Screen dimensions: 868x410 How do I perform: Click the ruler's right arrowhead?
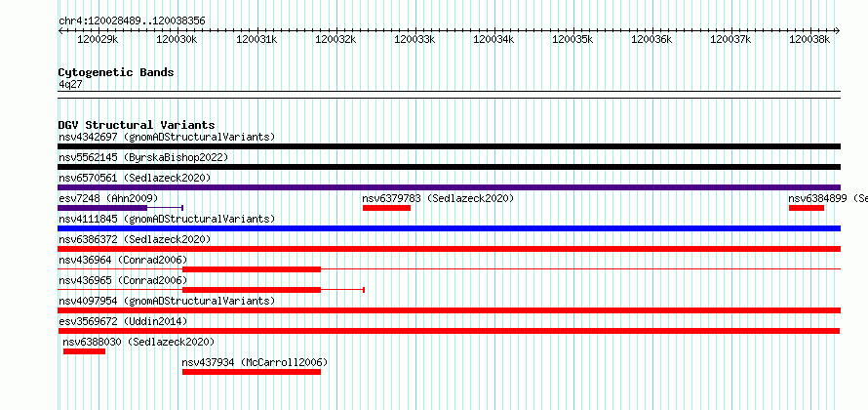(x=838, y=30)
